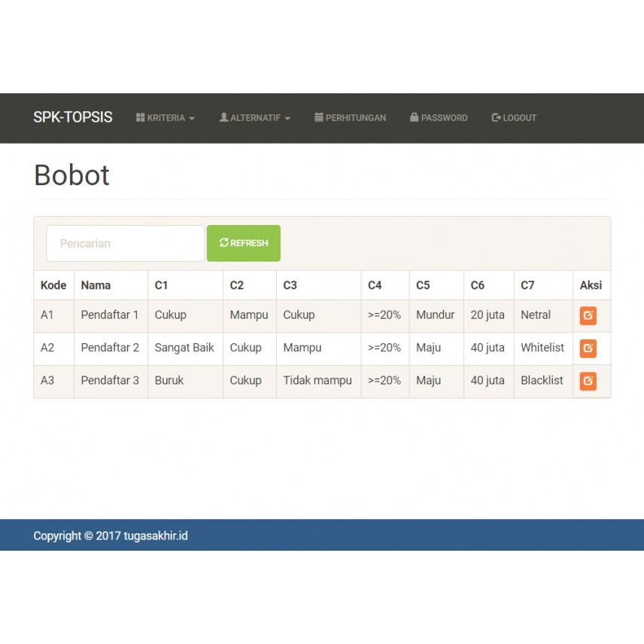Click the logout arrow icon in navbar
Image resolution: width=644 pixels, height=644 pixels.
[x=494, y=117]
